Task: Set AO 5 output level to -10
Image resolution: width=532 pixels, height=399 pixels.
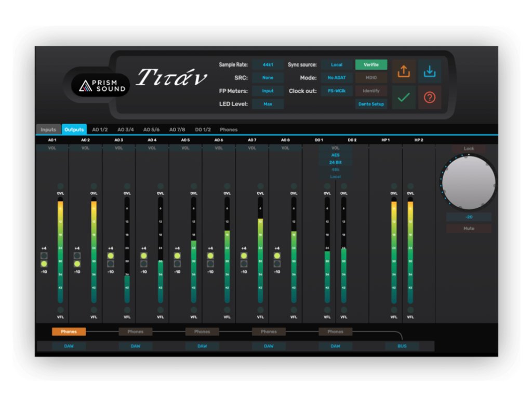Action: (x=177, y=263)
